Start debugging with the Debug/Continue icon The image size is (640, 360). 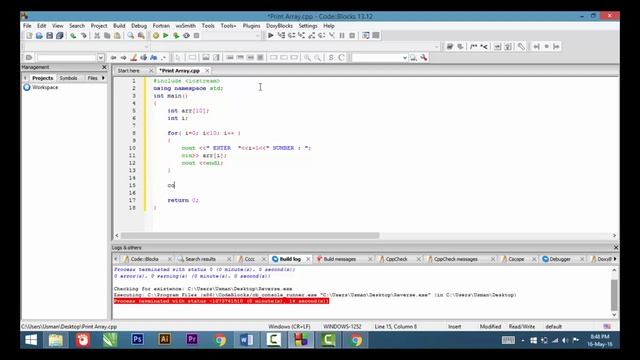pos(271,36)
